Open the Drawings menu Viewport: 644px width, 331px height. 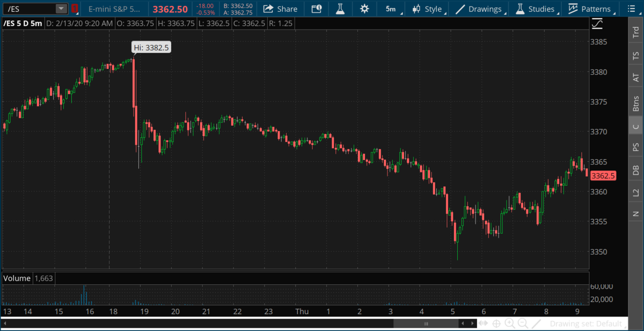pyautogui.click(x=480, y=9)
